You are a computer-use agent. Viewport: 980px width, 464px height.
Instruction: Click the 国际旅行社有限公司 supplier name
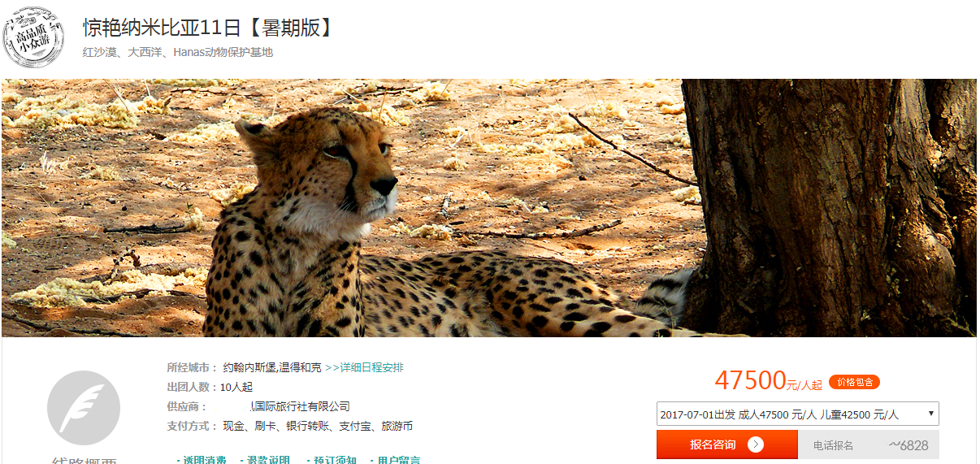click(x=301, y=406)
